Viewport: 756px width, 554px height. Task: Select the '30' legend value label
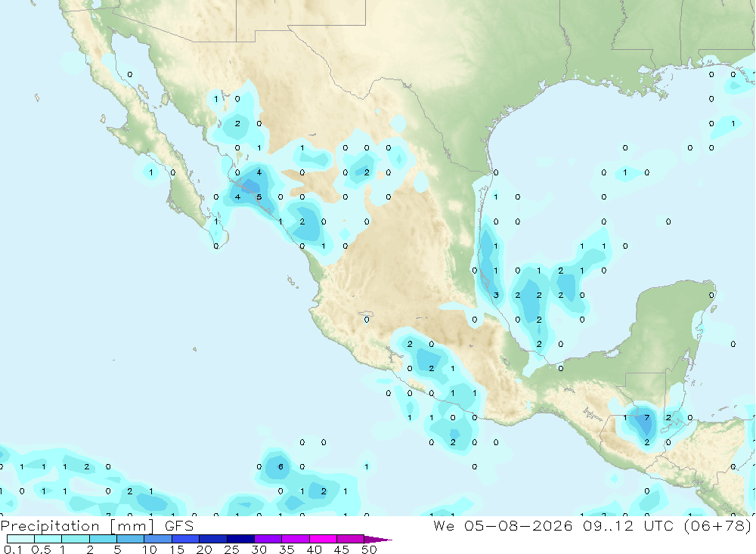tap(259, 549)
